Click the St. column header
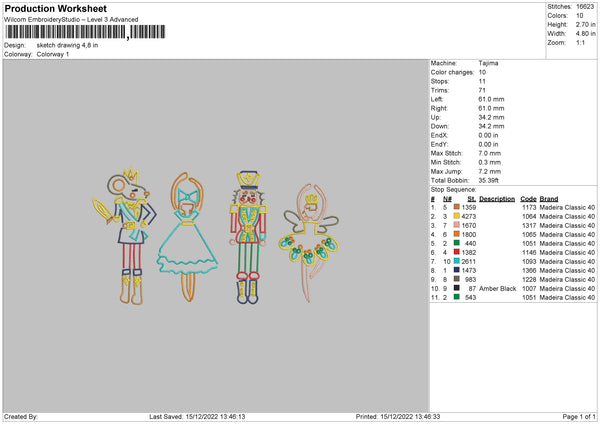This screenshot has width=600, height=424. [x=471, y=198]
